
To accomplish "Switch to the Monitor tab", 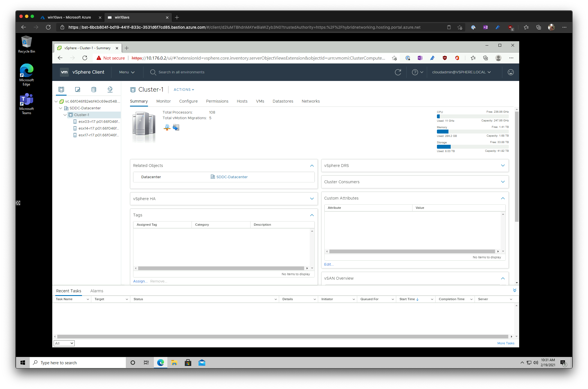I will [163, 101].
